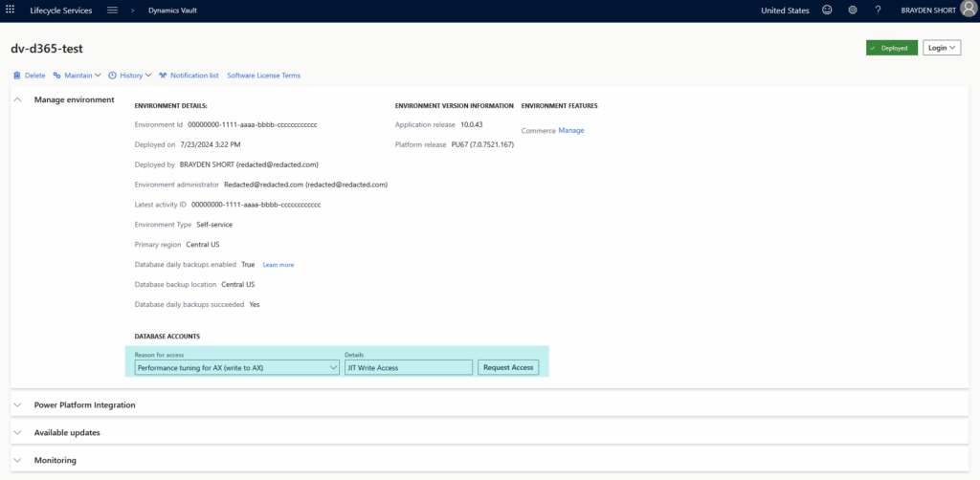This screenshot has width=980, height=480.
Task: Expand the Monitoring section
Action: point(18,460)
